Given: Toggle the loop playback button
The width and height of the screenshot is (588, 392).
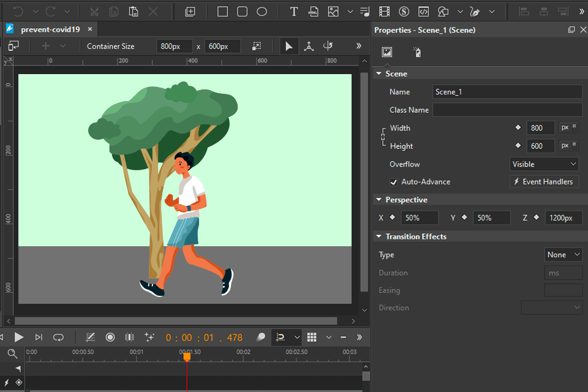Looking at the screenshot, I should (58, 337).
